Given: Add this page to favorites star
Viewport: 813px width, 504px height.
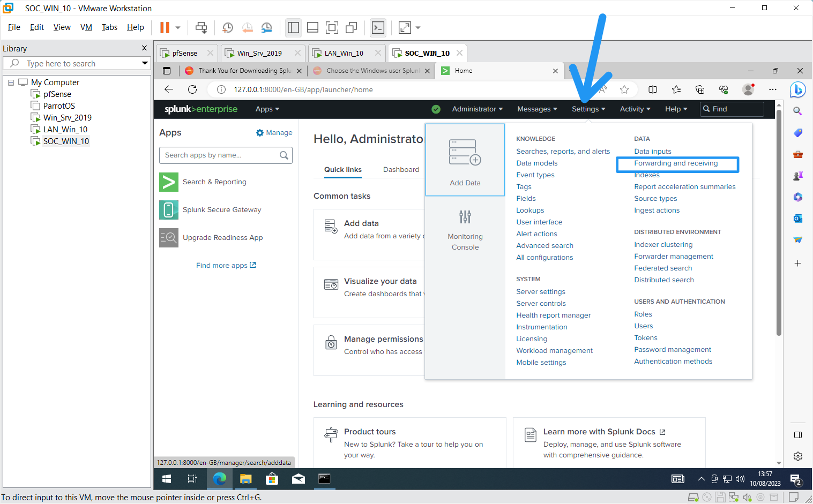Looking at the screenshot, I should coord(624,89).
